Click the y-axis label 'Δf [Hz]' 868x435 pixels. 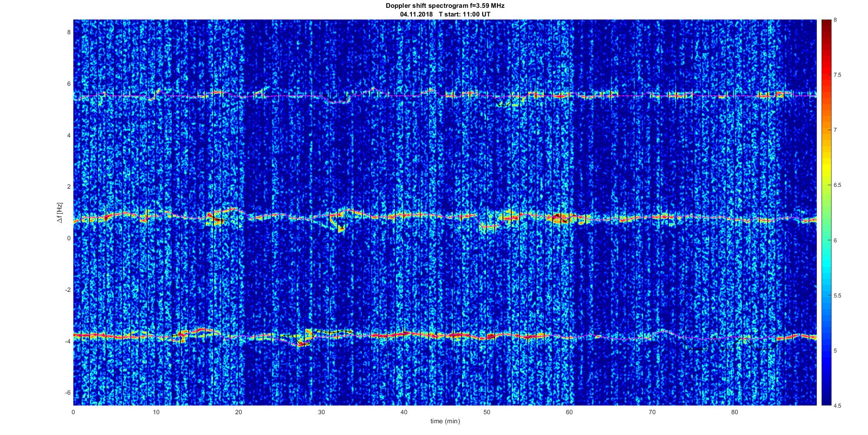59,213
